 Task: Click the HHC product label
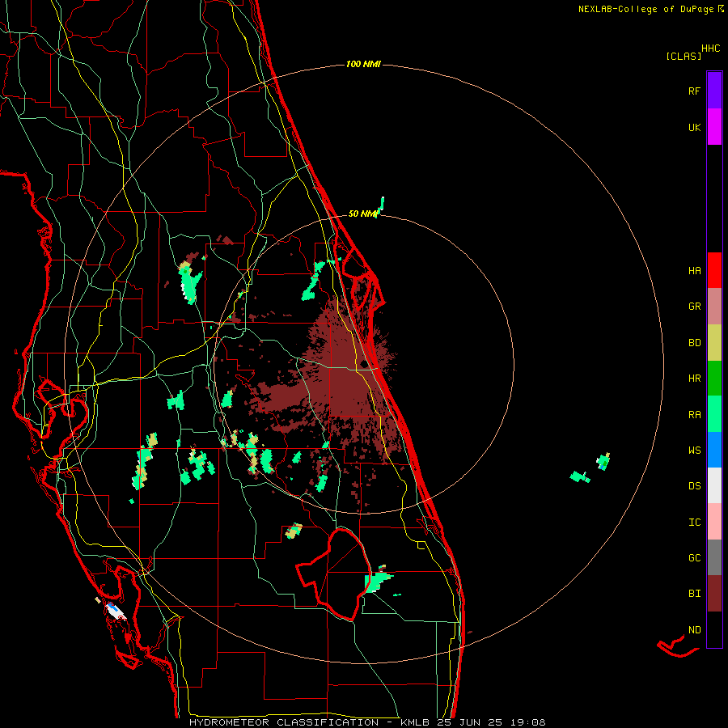pos(711,49)
